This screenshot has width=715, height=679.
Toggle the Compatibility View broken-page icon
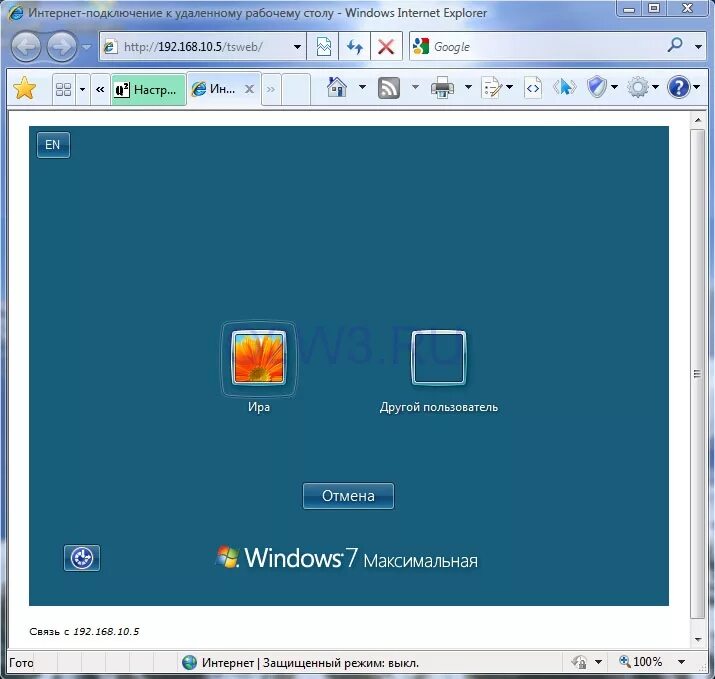323,47
